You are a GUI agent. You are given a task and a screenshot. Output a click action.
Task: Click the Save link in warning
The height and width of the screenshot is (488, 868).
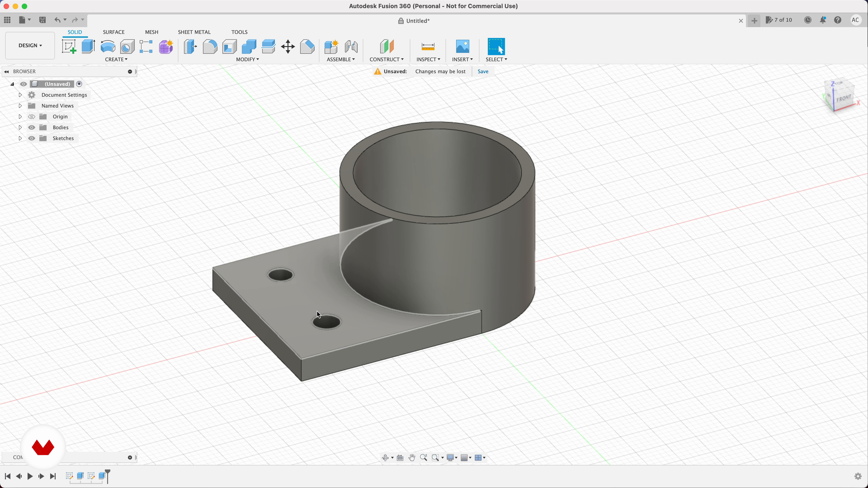[x=483, y=71]
